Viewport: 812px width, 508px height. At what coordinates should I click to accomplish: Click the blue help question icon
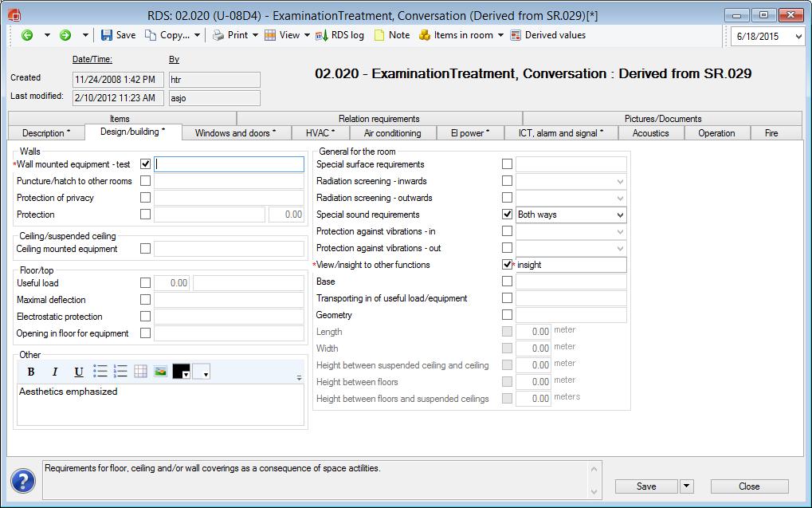coord(23,481)
